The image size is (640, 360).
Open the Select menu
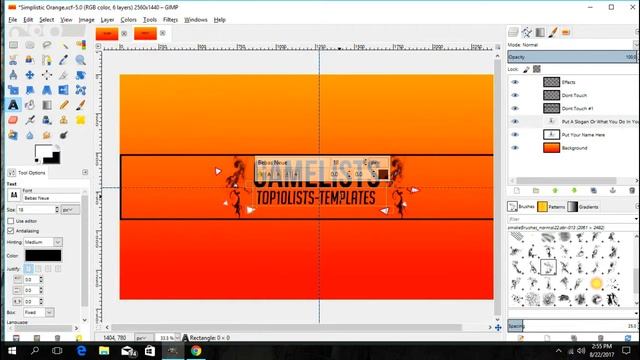tap(47, 20)
